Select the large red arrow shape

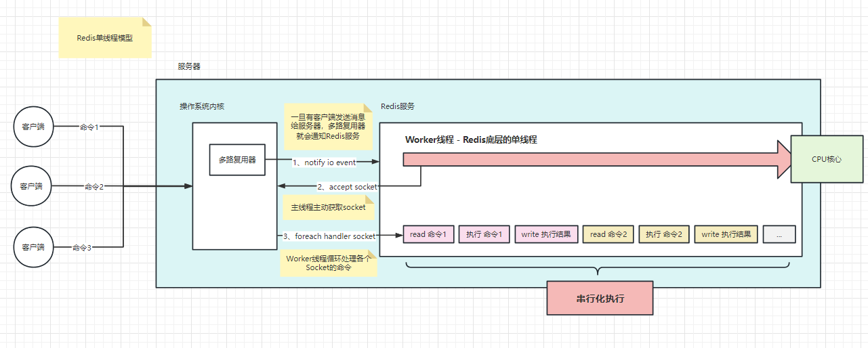[x=597, y=158]
